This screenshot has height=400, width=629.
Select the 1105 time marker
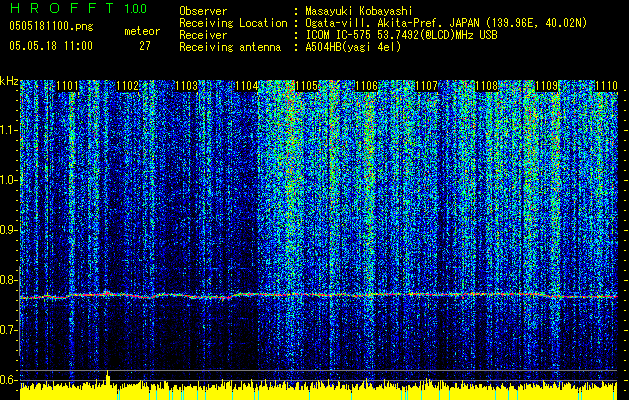click(x=308, y=87)
